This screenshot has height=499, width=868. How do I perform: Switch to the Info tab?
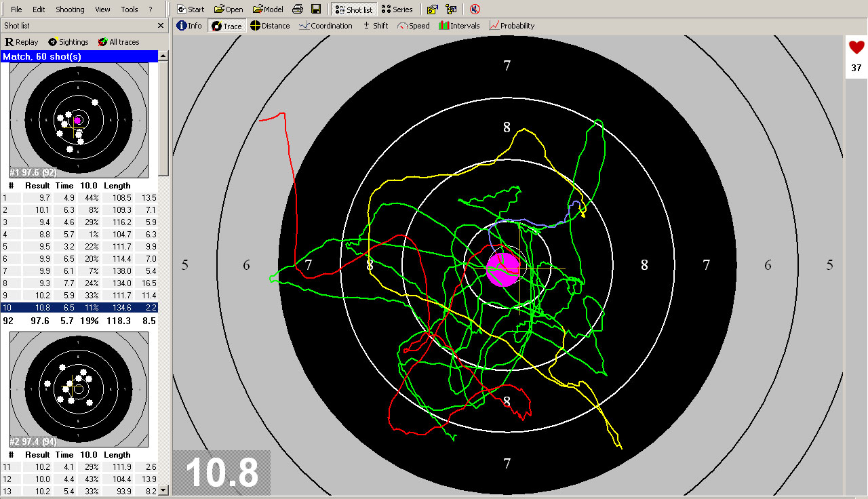[189, 26]
